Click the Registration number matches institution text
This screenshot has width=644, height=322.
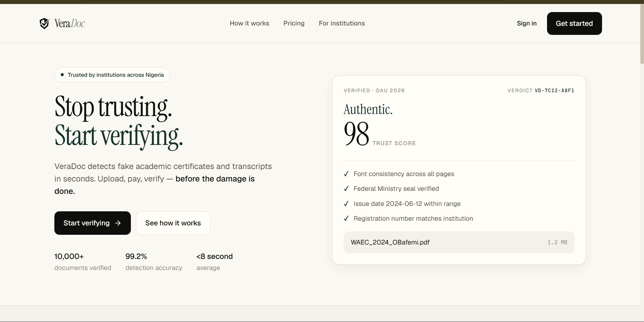pos(413,218)
